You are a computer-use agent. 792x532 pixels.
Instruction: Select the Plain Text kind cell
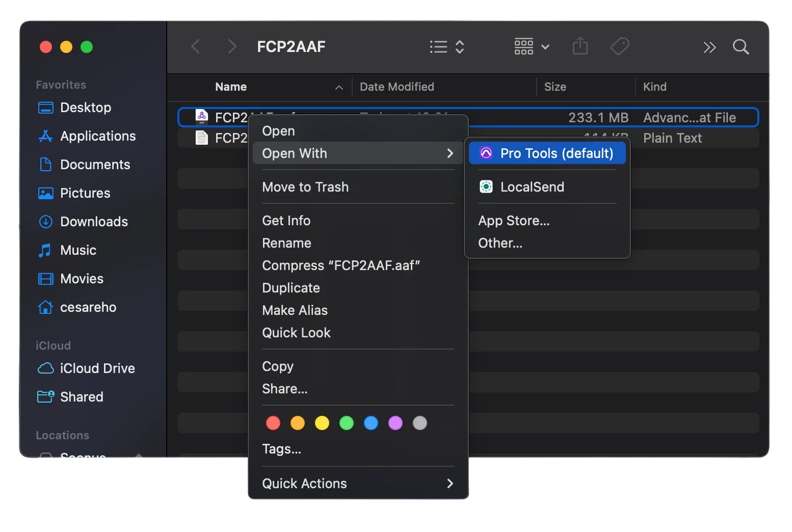[672, 138]
